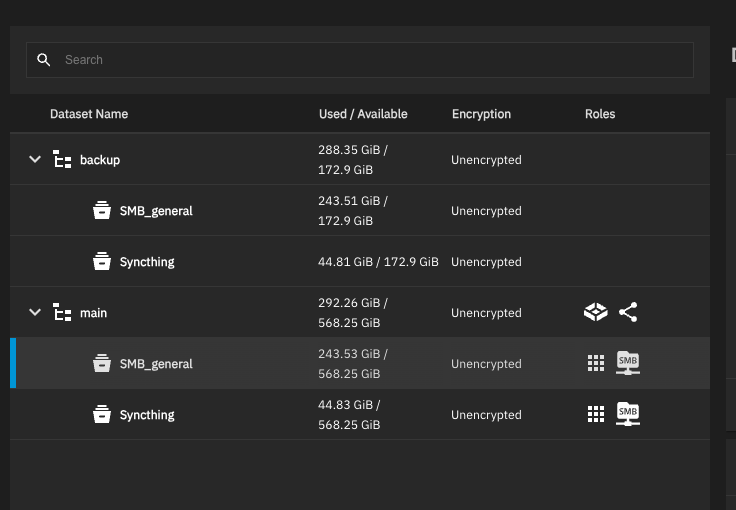Click the Roles column header

point(600,114)
